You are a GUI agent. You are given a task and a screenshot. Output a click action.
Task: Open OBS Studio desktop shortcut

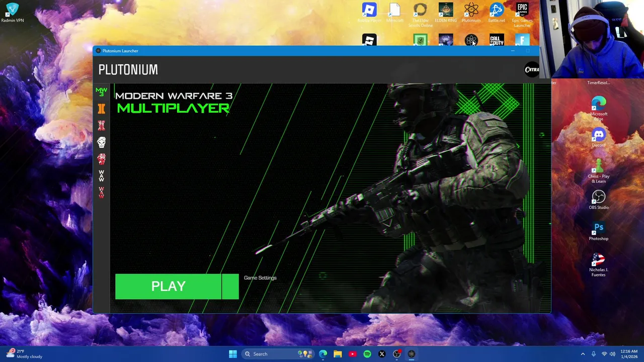tap(599, 200)
